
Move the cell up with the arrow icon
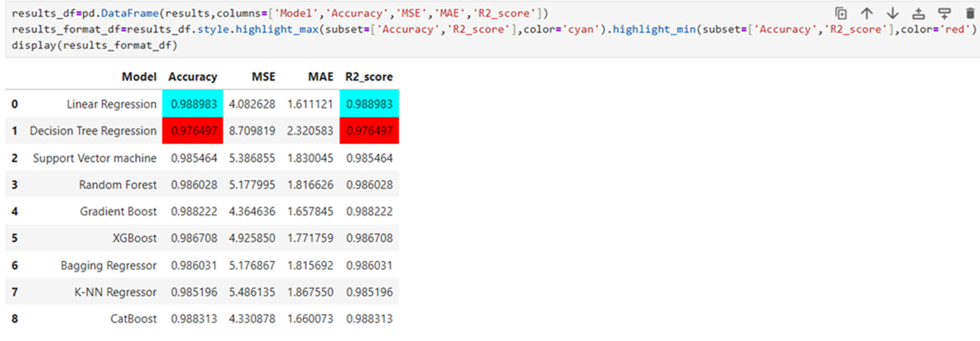point(866,13)
